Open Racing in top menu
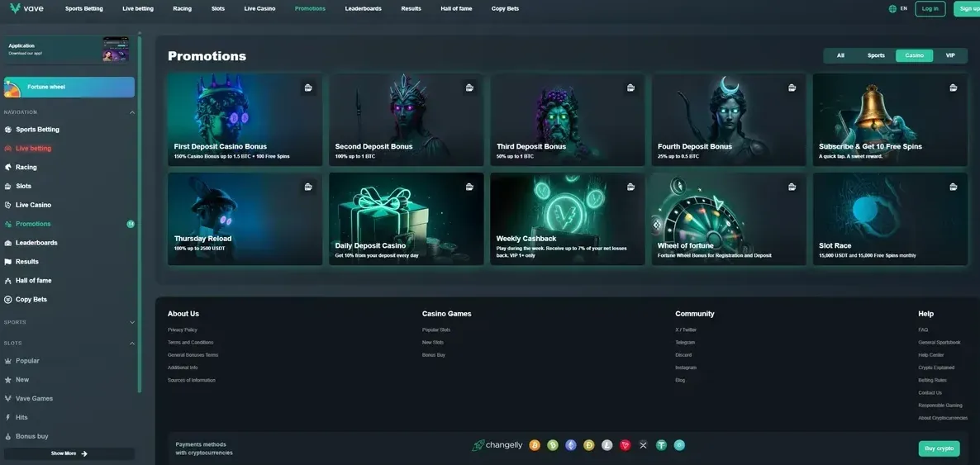Image resolution: width=980 pixels, height=465 pixels. click(183, 9)
